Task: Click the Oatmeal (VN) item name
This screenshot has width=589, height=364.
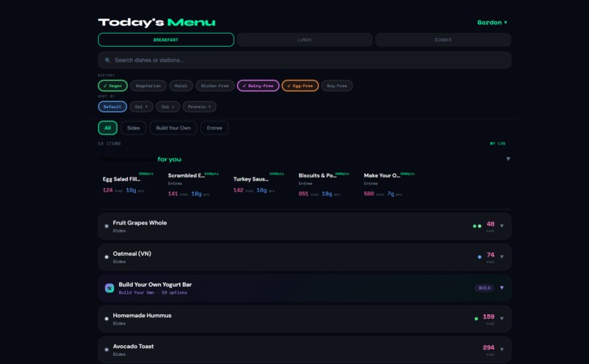Action: click(132, 254)
